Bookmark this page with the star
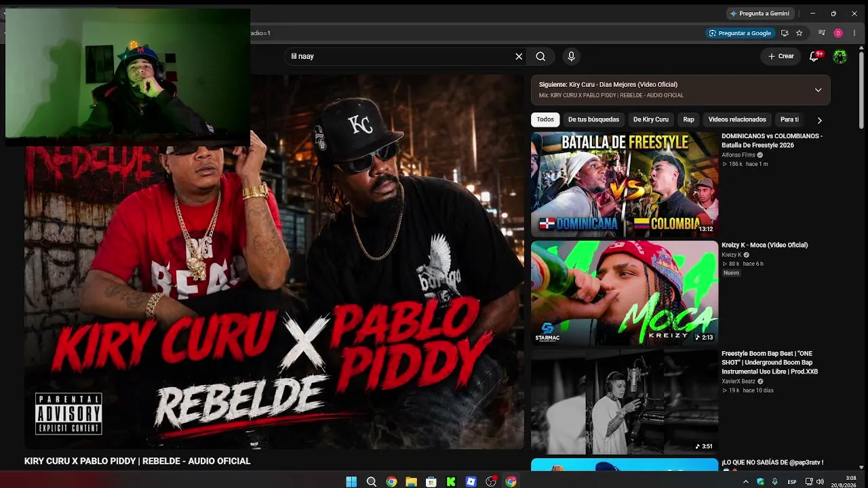Screen dimensions: 868x488 pyautogui.click(x=800, y=33)
